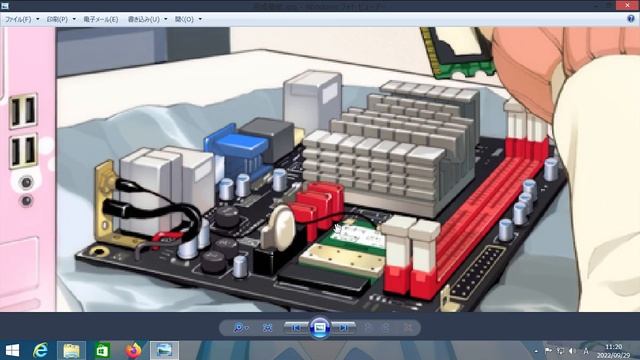Open File Explorer from the taskbar
Image resolution: width=640 pixels, height=360 pixels.
[71, 350]
